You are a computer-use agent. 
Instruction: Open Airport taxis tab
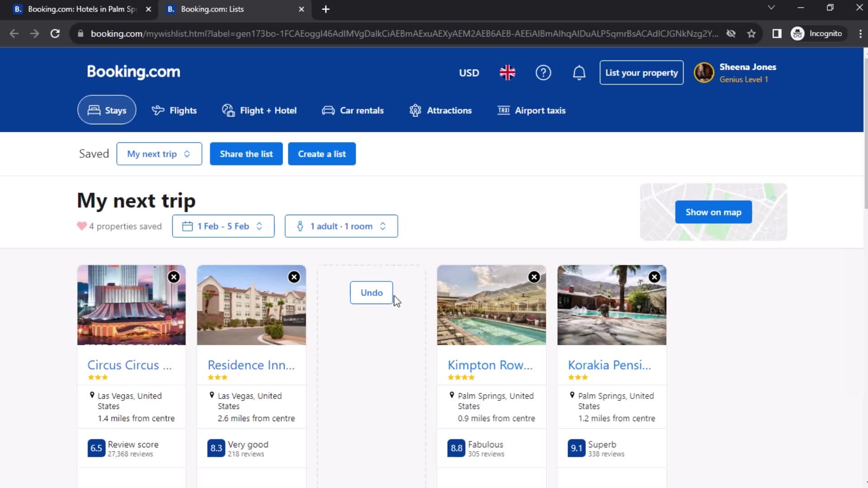[531, 110]
